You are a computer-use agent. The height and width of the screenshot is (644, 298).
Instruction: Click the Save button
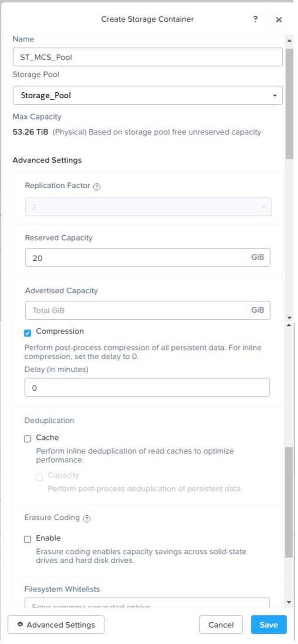pyautogui.click(x=268, y=625)
